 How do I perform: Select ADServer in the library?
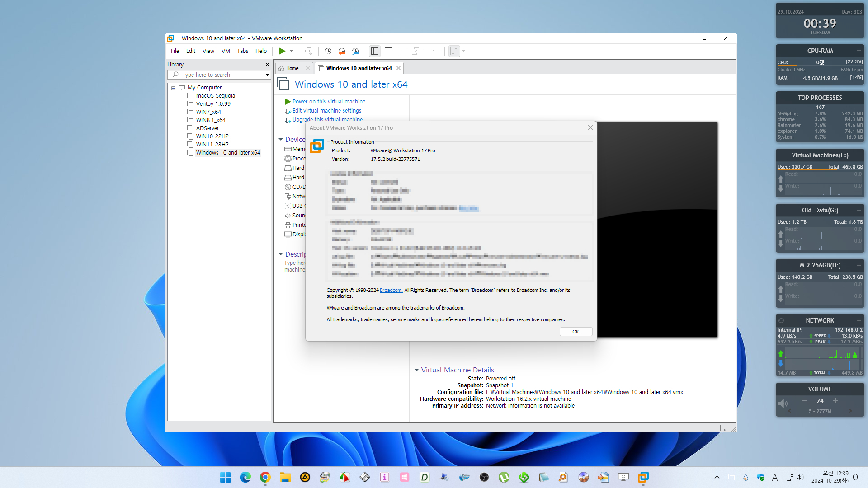point(207,128)
